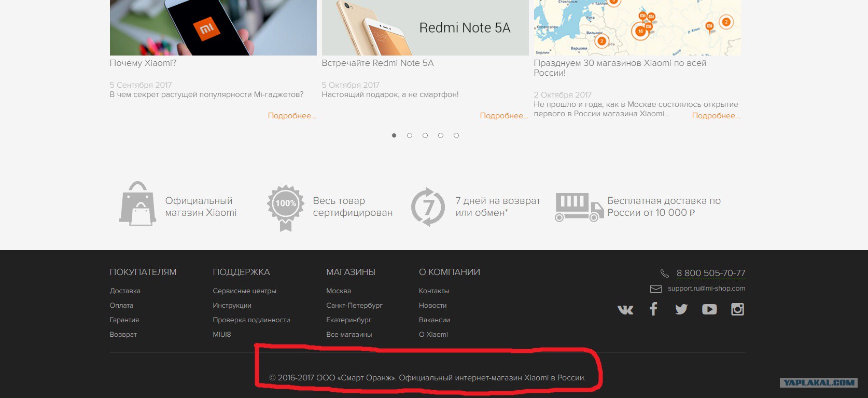The image size is (868, 398).
Task: Click the 5 Сентября 2017 date
Action: [x=141, y=85]
